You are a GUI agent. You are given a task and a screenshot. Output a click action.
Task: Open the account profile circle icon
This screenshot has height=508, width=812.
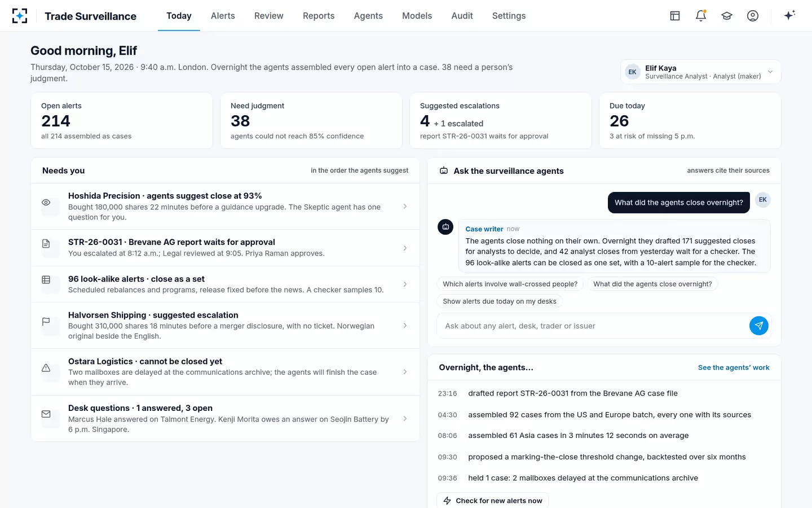(x=753, y=16)
